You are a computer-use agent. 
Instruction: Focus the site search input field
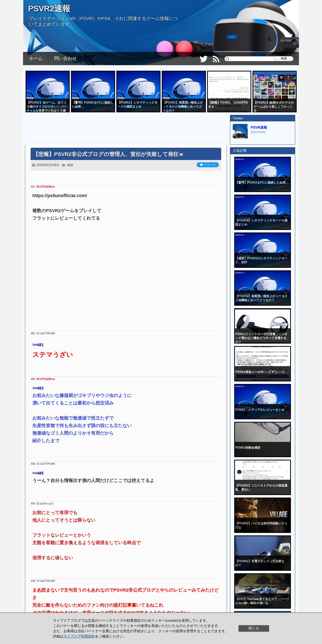(252, 59)
